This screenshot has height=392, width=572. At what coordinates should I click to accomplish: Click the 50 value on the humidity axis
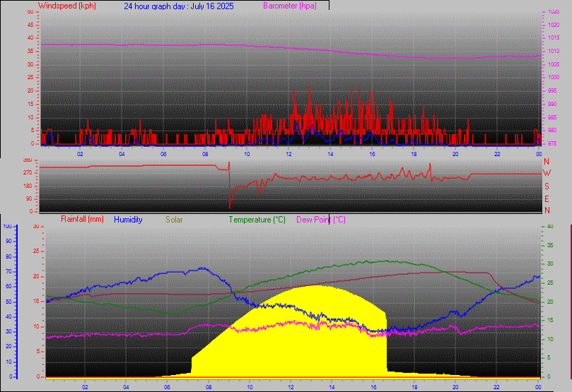point(8,302)
